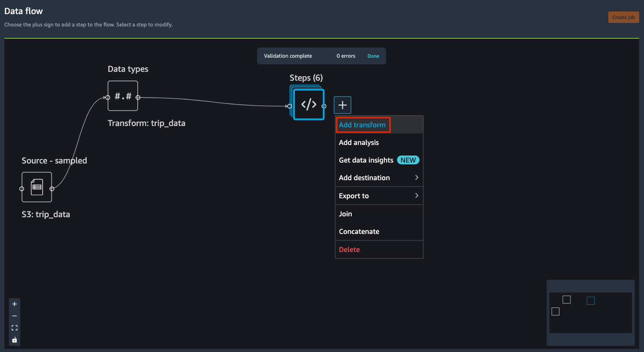Fit the flow view to screen

click(x=15, y=328)
